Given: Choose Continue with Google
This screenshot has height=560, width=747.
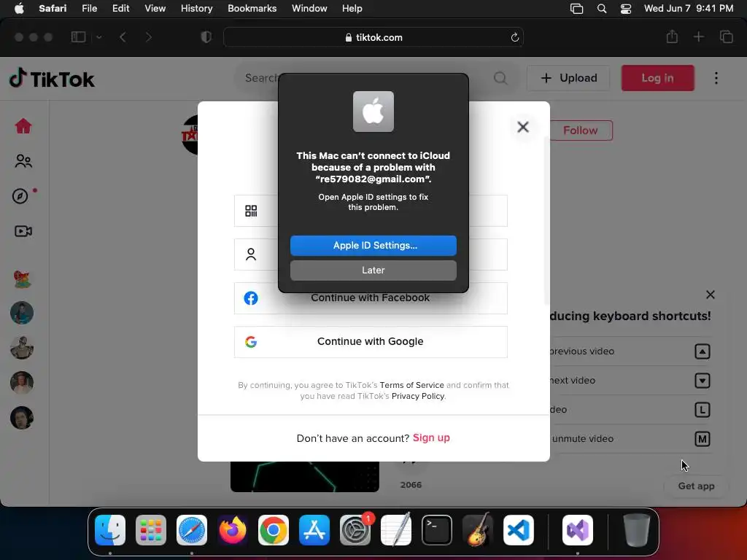Looking at the screenshot, I should 371,342.
